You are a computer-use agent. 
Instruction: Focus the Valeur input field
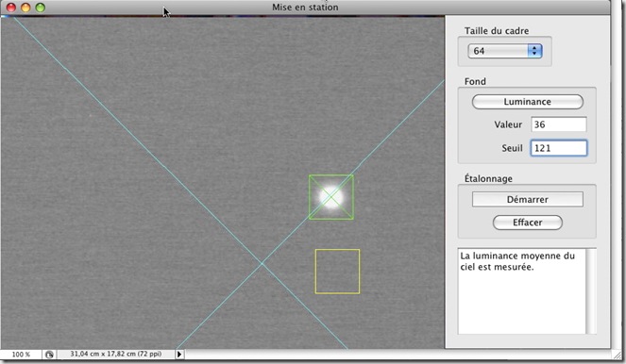tap(559, 124)
